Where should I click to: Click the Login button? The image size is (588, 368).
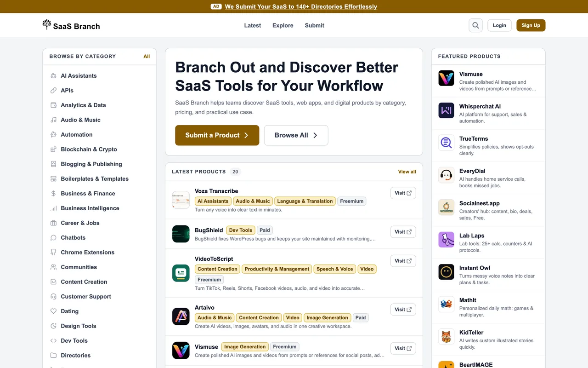tap(499, 25)
